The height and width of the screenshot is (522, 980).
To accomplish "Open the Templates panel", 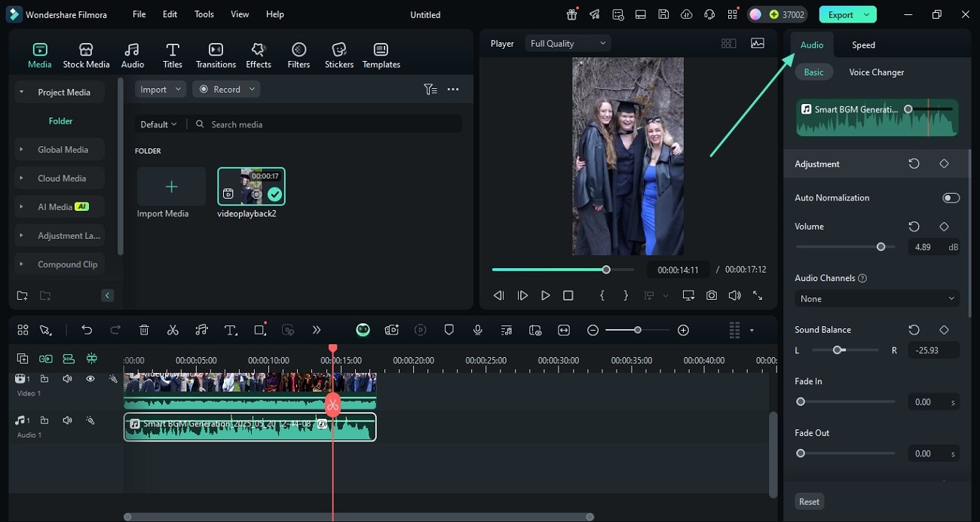I will [x=381, y=55].
